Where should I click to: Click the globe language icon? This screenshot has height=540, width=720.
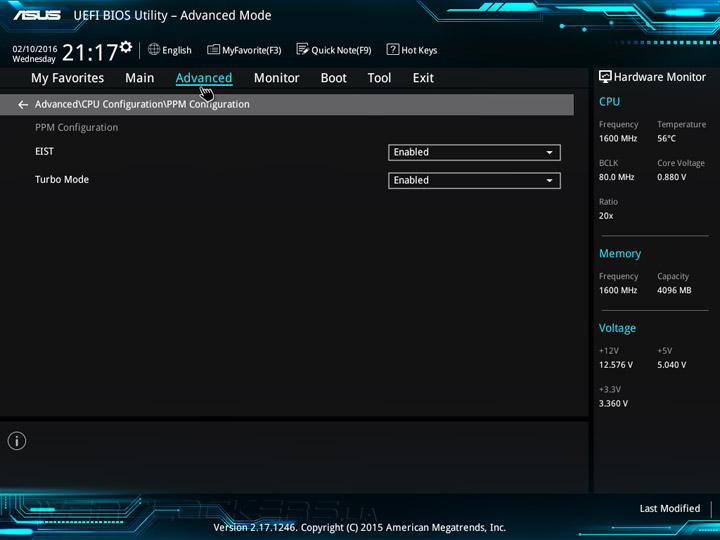[154, 49]
